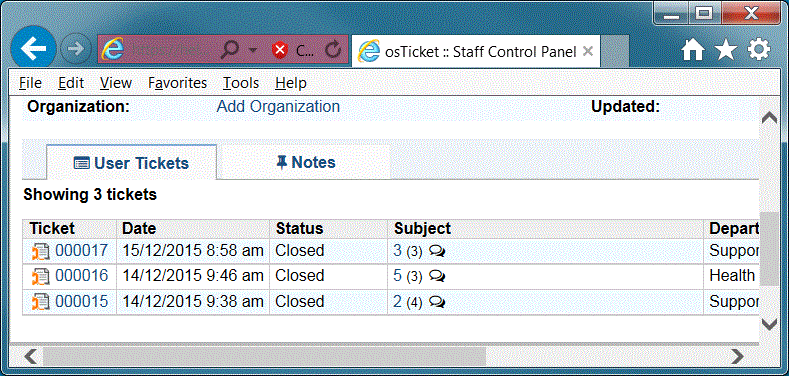Click the thread bubbles icon on ticket 000015
The image size is (789, 376).
tap(437, 303)
